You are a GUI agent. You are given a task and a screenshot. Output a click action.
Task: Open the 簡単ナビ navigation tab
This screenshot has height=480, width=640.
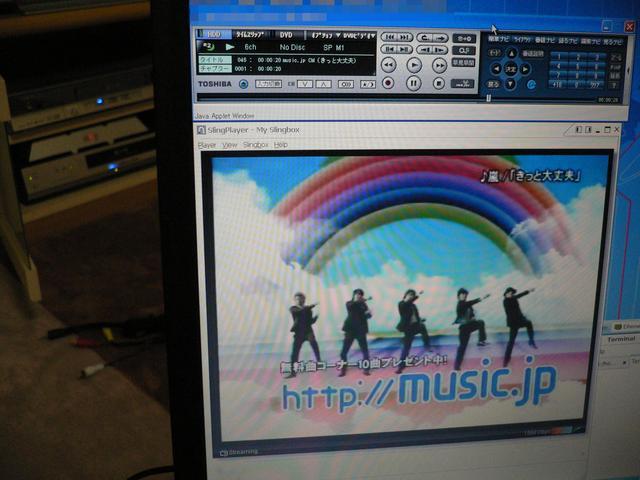[x=498, y=39]
